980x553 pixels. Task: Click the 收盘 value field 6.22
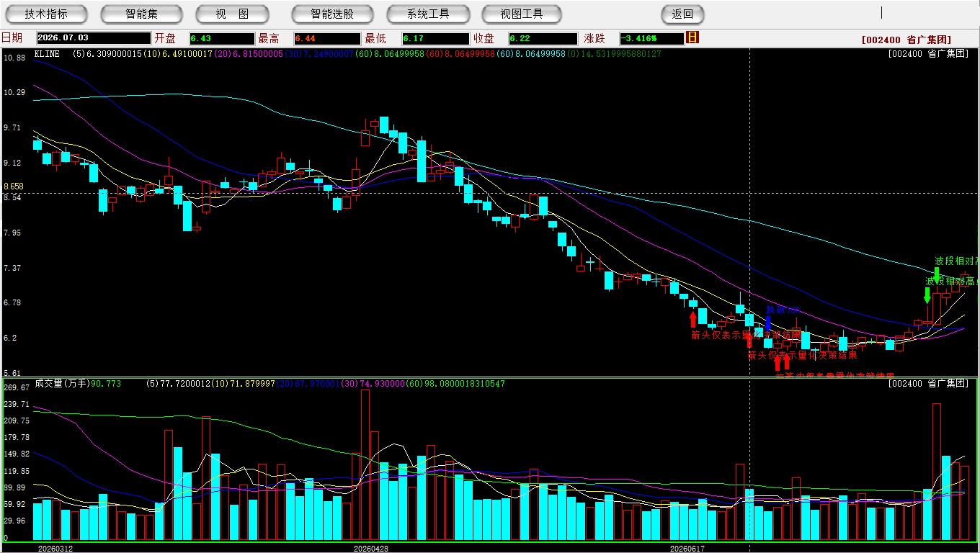[x=543, y=38]
